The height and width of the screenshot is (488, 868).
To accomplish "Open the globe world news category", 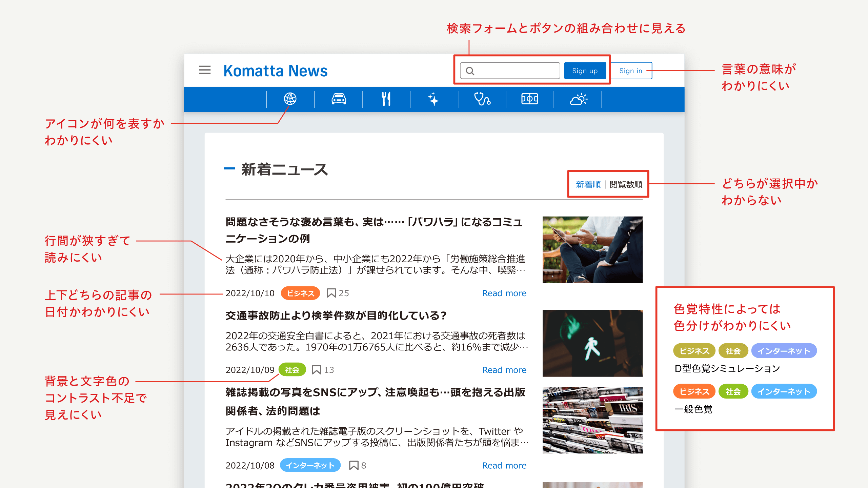I will point(290,99).
